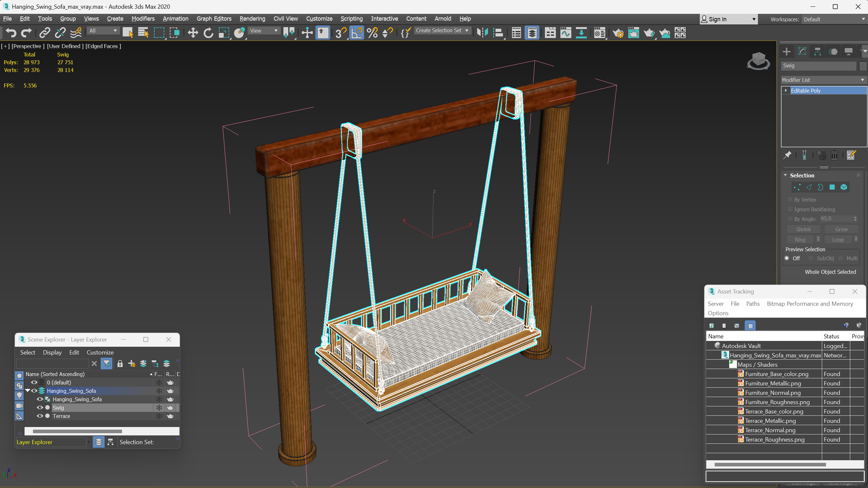
Task: Click the Swig object name field
Action: coord(819,66)
